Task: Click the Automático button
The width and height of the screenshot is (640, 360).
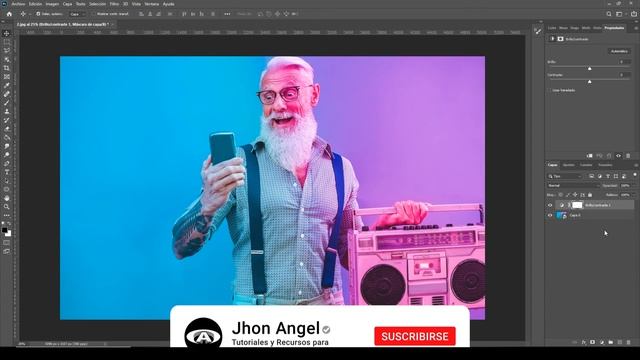Action: [x=619, y=51]
